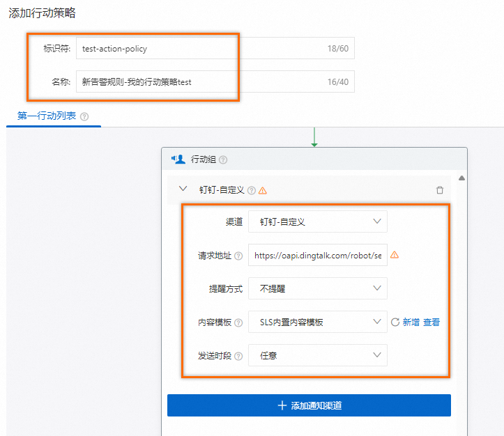Open the 提醒方式 dropdown showing 不提醒

318,288
